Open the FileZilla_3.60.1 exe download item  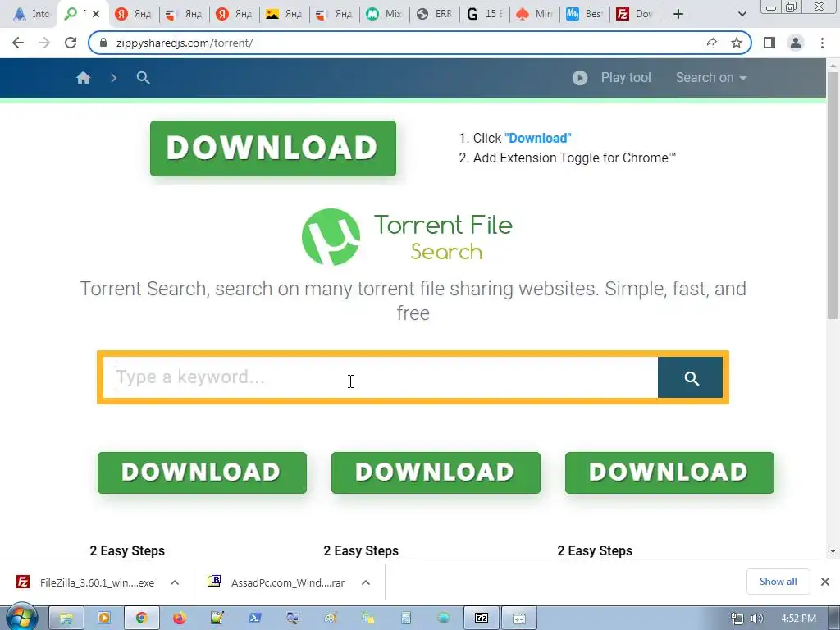point(85,582)
